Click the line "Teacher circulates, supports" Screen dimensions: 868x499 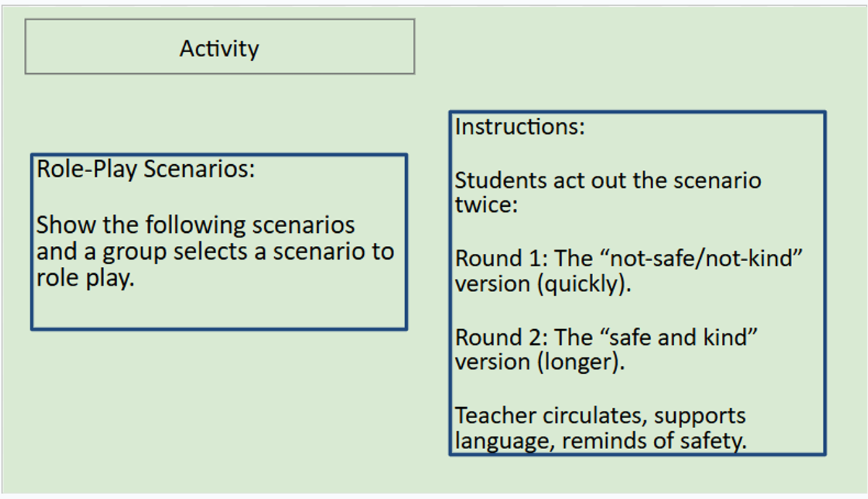(x=600, y=416)
